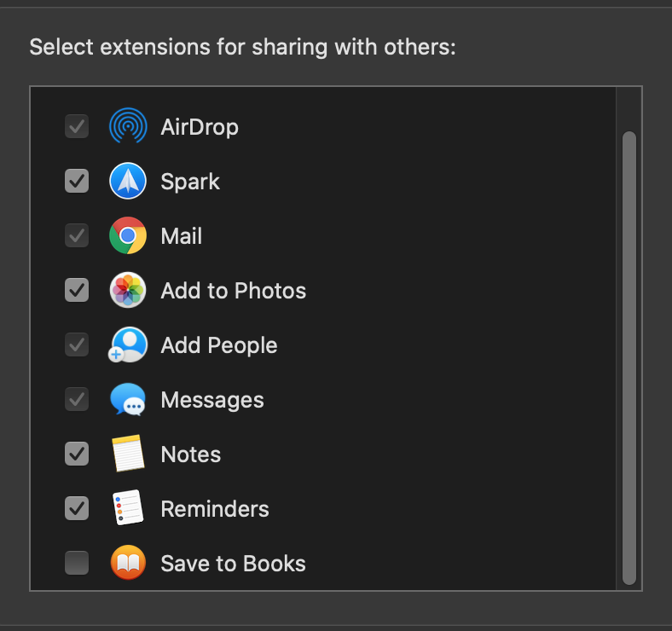Click the Add People contact icon
This screenshot has width=672, height=631.
tap(128, 344)
